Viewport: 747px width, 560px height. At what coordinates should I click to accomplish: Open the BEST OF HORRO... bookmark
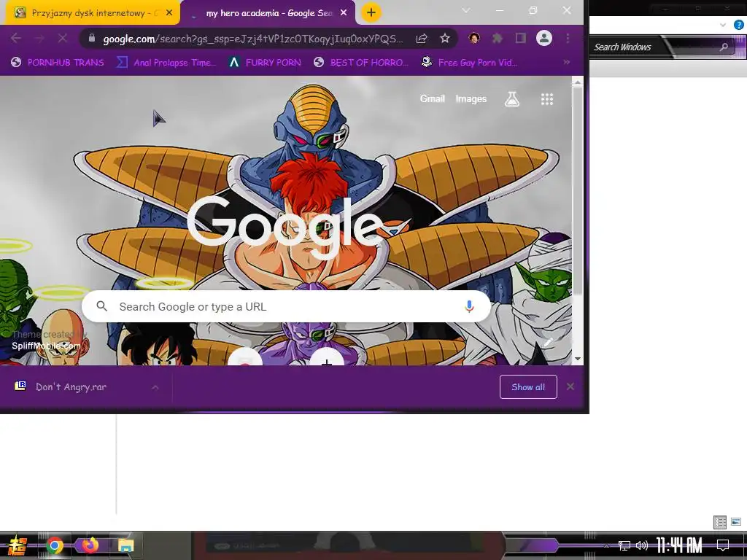(x=361, y=63)
